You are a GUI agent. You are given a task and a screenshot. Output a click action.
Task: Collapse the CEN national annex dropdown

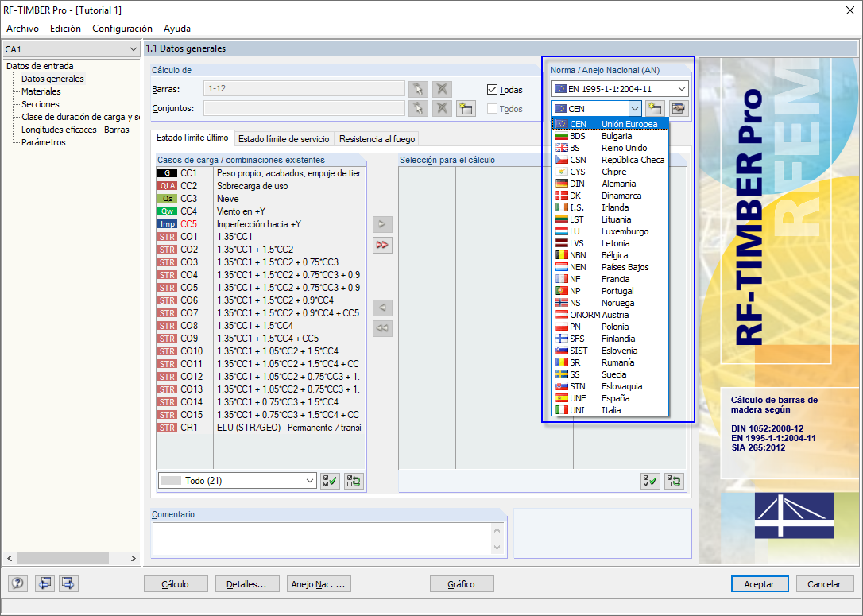click(x=635, y=108)
